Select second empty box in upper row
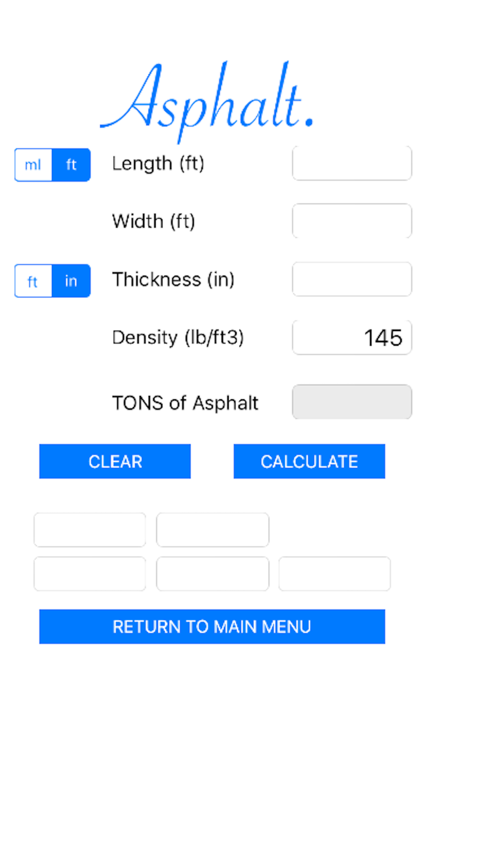The width and height of the screenshot is (488, 868). tap(213, 530)
